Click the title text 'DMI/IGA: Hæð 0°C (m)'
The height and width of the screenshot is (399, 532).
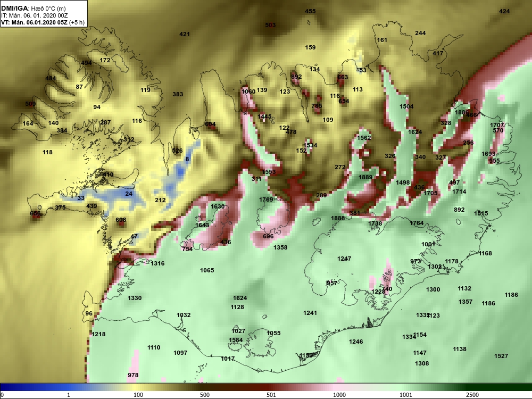33,9
